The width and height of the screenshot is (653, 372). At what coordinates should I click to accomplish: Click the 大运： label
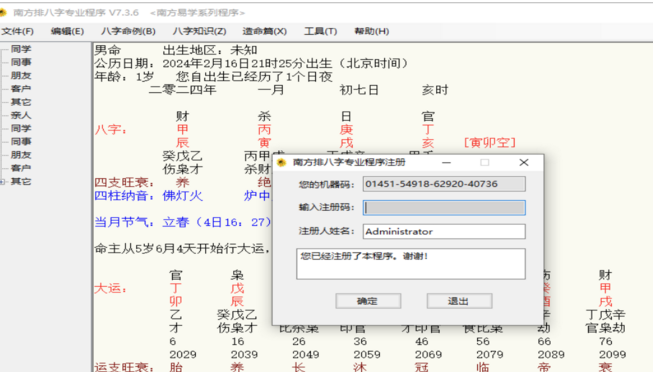point(111,288)
